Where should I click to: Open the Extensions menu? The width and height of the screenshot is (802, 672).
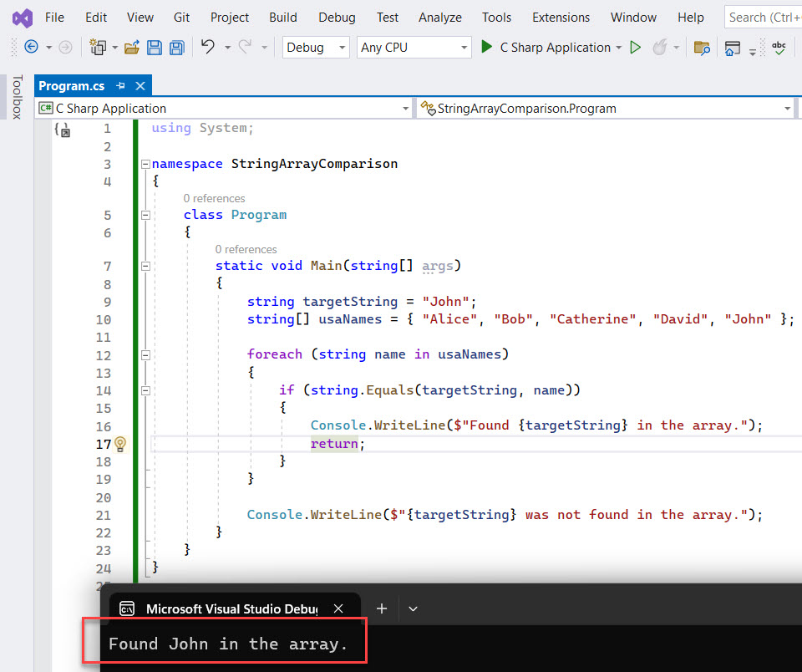pos(561,17)
